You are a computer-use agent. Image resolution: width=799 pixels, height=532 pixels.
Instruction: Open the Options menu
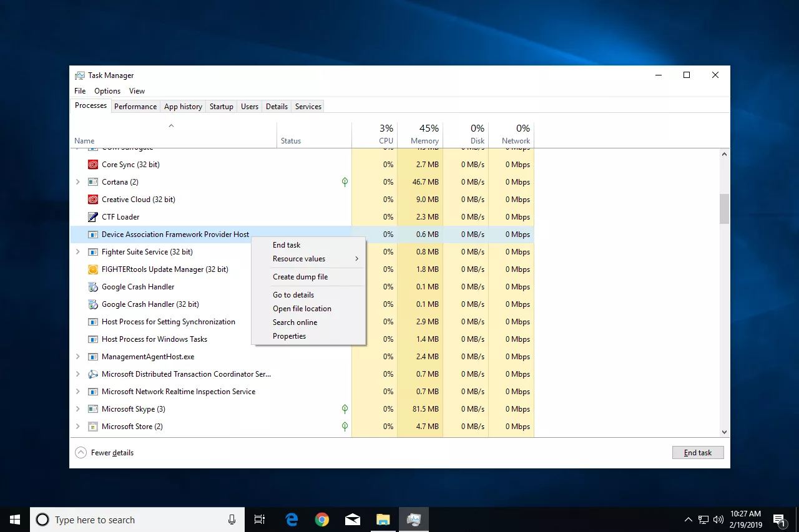107,91
